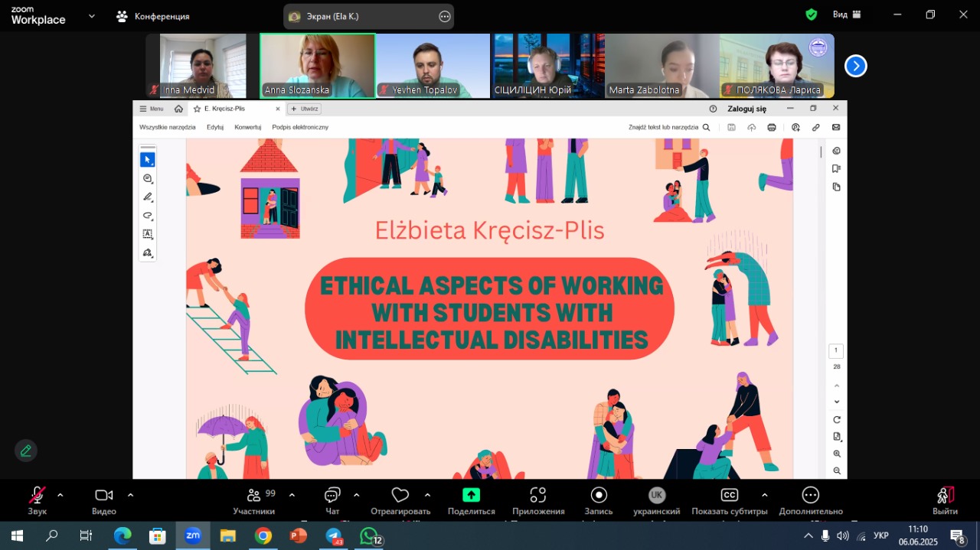This screenshot has width=980, height=550.
Task: Switch to the Конференция tab
Action: point(153,16)
